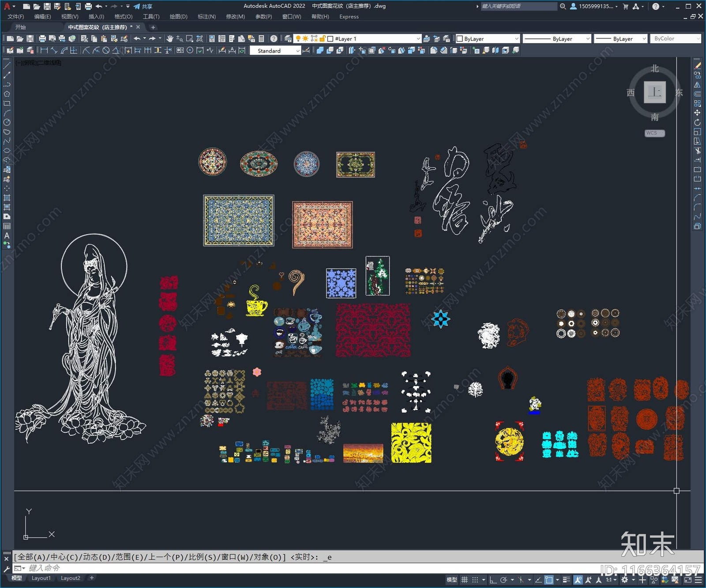Select the Circle tool in draw toolbar
Screen dimensions: 706x588
click(x=7, y=122)
